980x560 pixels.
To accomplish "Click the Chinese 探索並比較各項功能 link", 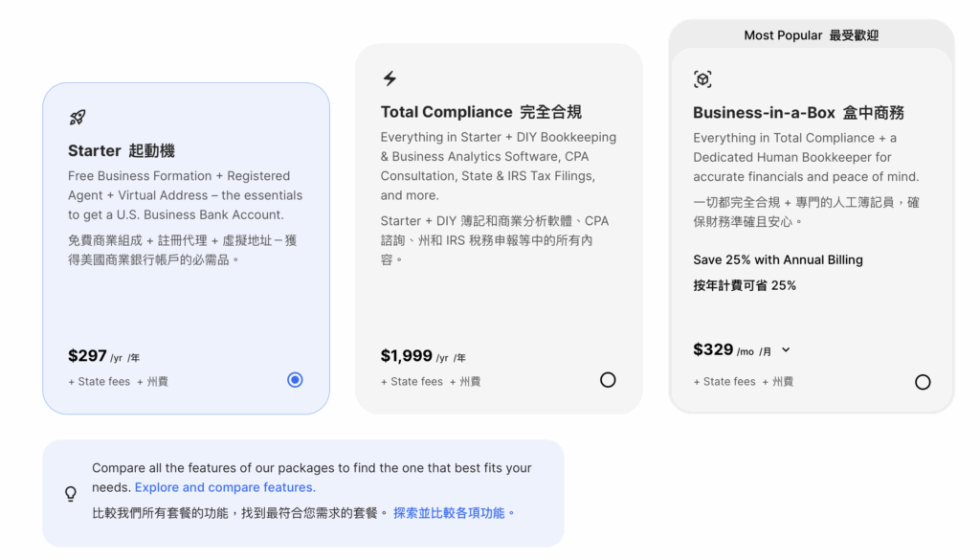I will coord(454,513).
